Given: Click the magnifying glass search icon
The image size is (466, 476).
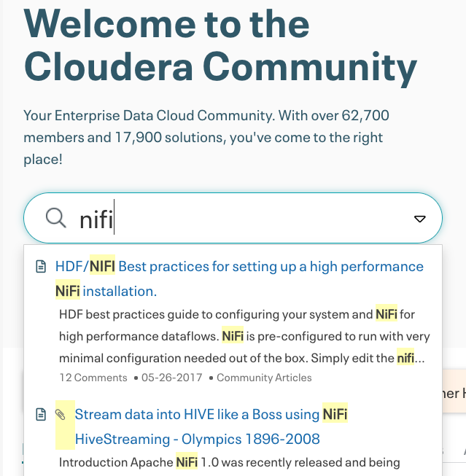Looking at the screenshot, I should click(55, 218).
